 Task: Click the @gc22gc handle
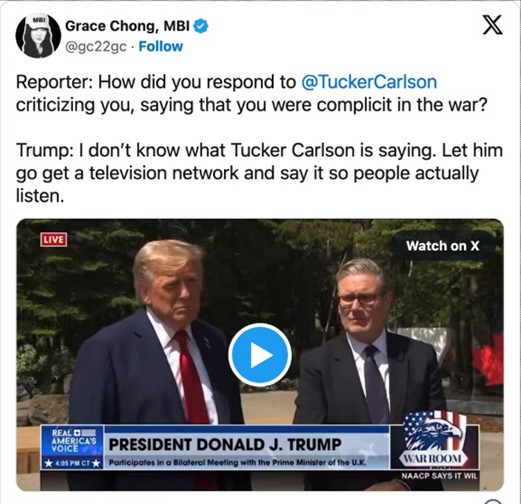click(96, 47)
